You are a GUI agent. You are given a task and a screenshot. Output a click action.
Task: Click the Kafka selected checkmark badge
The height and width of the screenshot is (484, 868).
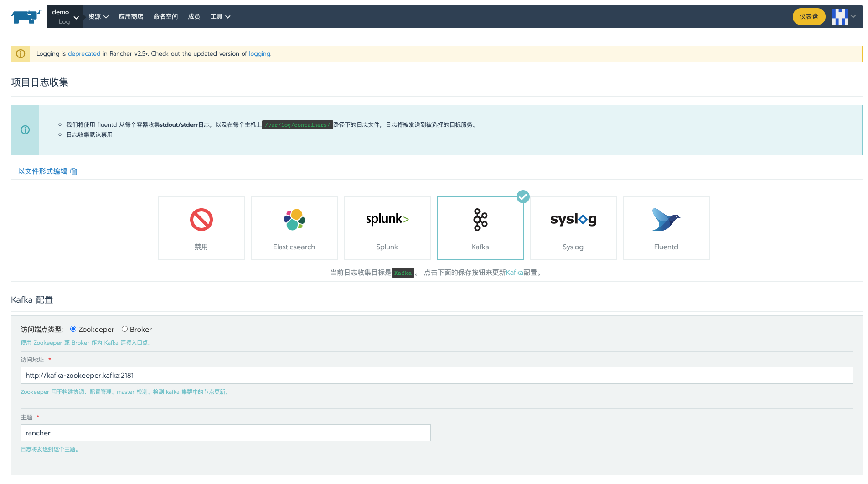(523, 197)
